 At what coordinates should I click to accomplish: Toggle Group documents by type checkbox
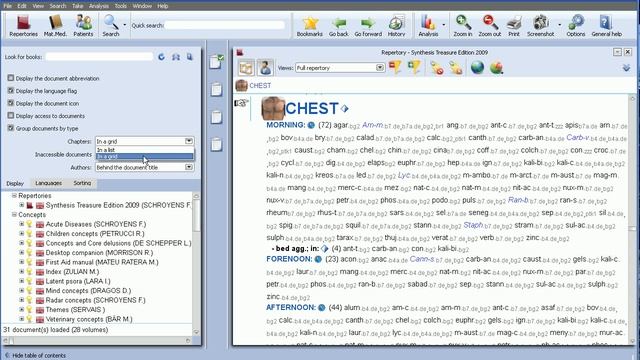(11, 128)
